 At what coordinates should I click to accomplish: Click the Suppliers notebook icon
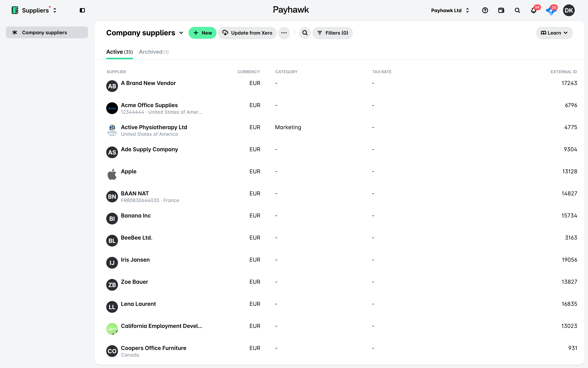15,10
